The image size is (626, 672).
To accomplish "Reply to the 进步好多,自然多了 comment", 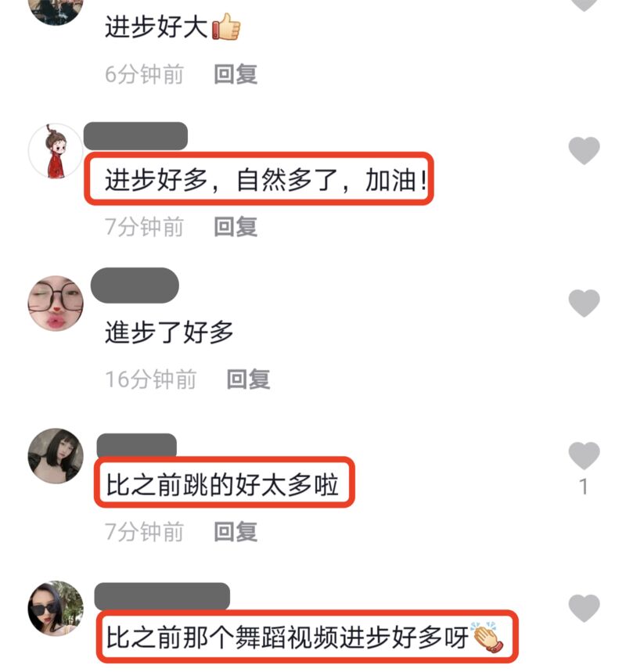I will (x=236, y=227).
